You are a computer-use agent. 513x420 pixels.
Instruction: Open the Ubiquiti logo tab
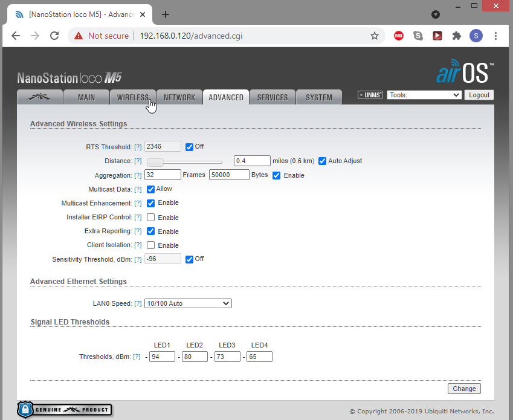[x=40, y=97]
